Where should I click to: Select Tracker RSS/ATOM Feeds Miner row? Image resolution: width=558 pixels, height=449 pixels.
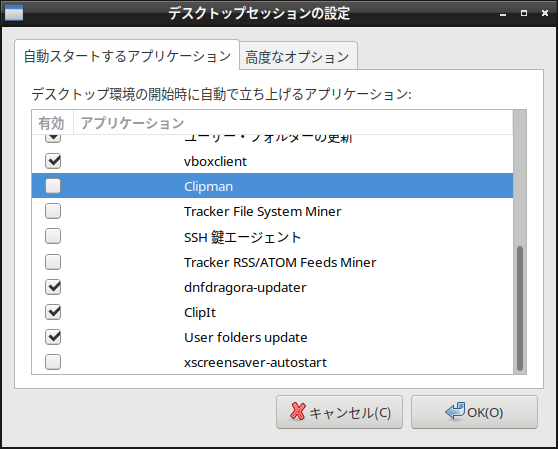coord(272,262)
